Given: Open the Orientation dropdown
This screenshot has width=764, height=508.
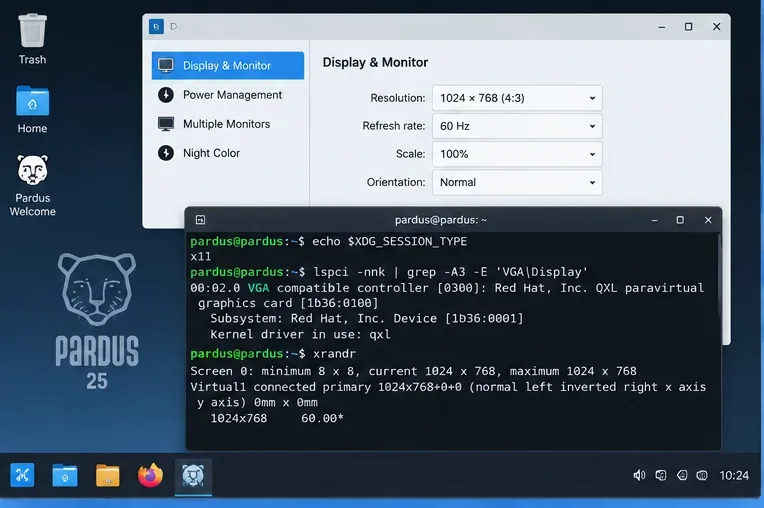Looking at the screenshot, I should pos(517,182).
